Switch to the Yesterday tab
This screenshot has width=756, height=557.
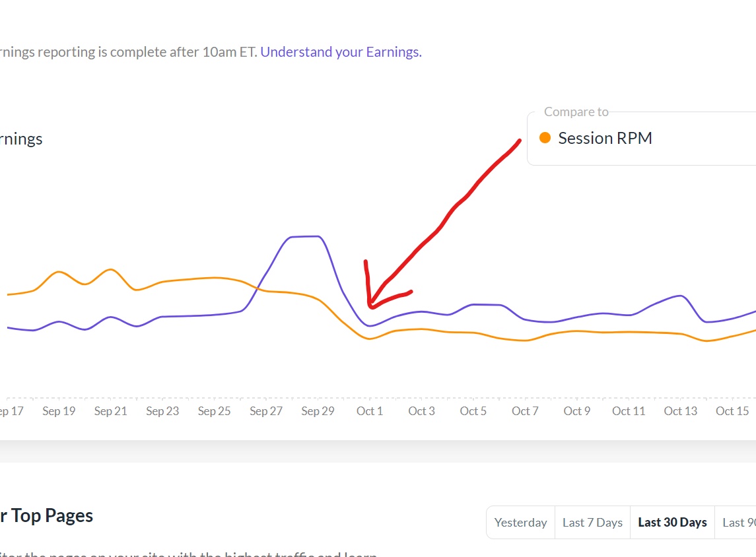coord(520,523)
